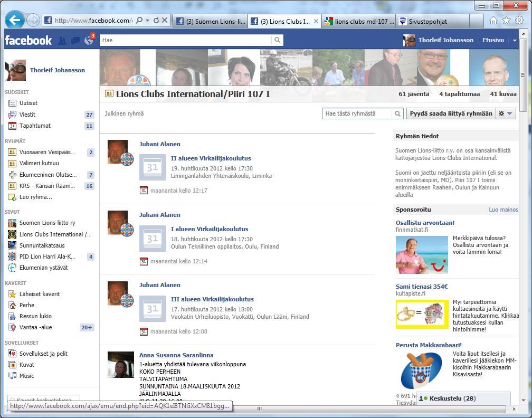This screenshot has width=532, height=418.
Task: Open the account dropdown arrow next to Etusivu
Action: (x=515, y=40)
